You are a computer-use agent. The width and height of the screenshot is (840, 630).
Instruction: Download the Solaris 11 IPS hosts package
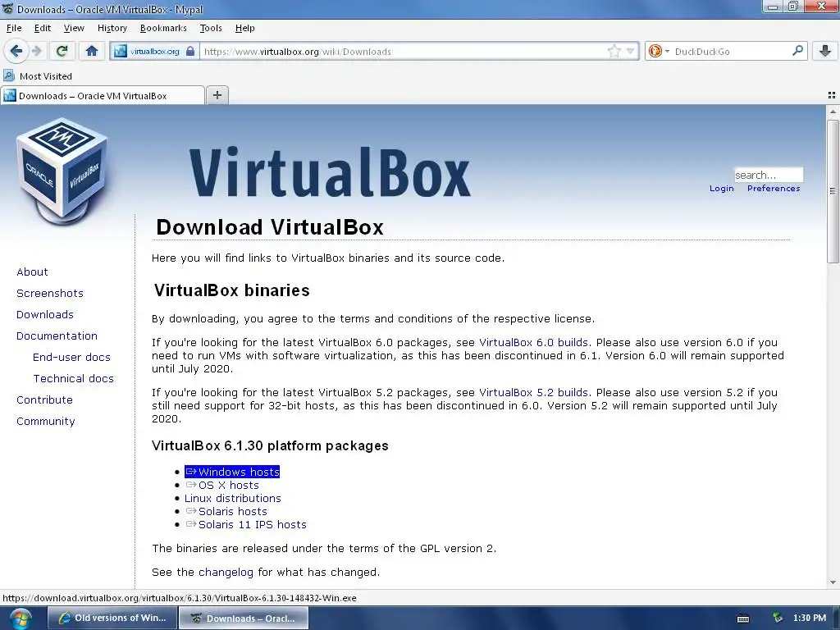click(246, 524)
